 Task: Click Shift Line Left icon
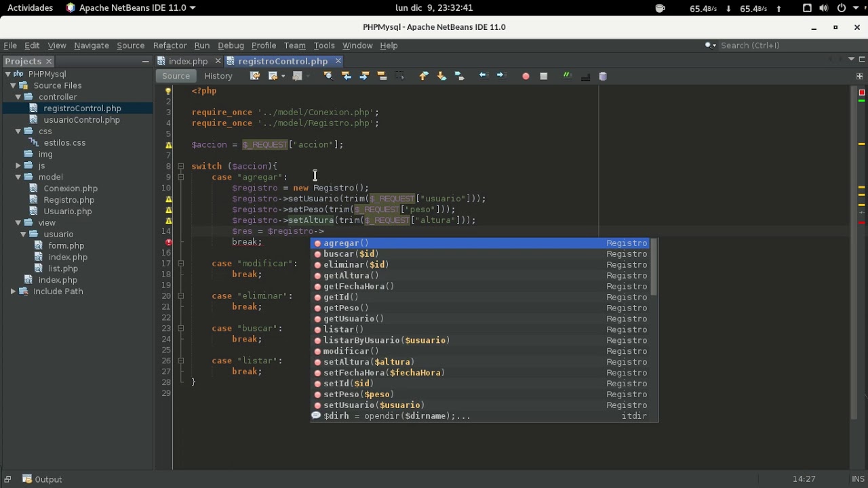click(483, 76)
